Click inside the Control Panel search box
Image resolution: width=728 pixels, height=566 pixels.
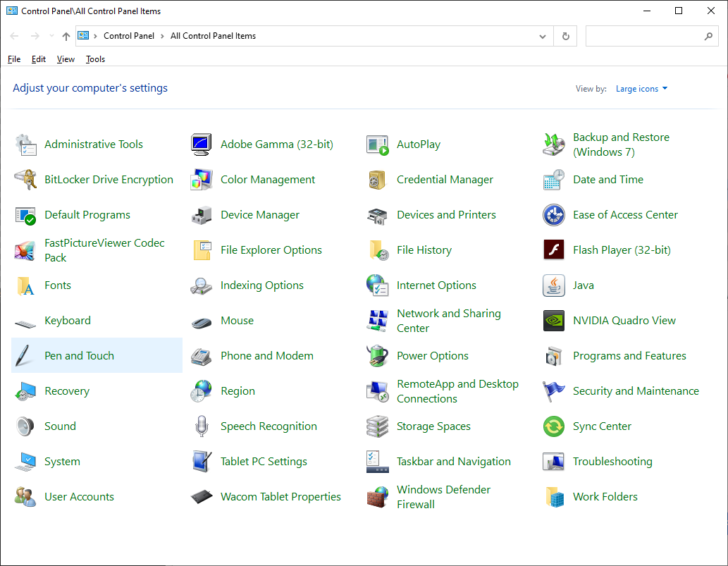pyautogui.click(x=643, y=36)
